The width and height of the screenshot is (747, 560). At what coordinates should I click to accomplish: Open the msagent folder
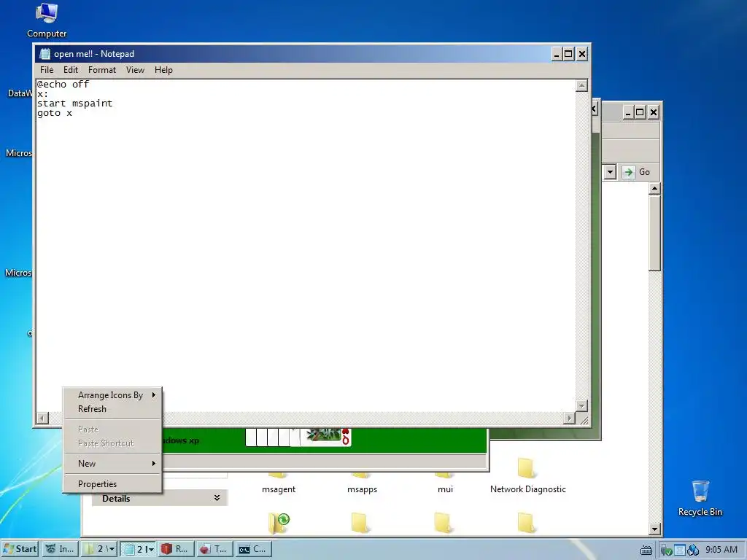coord(278,482)
